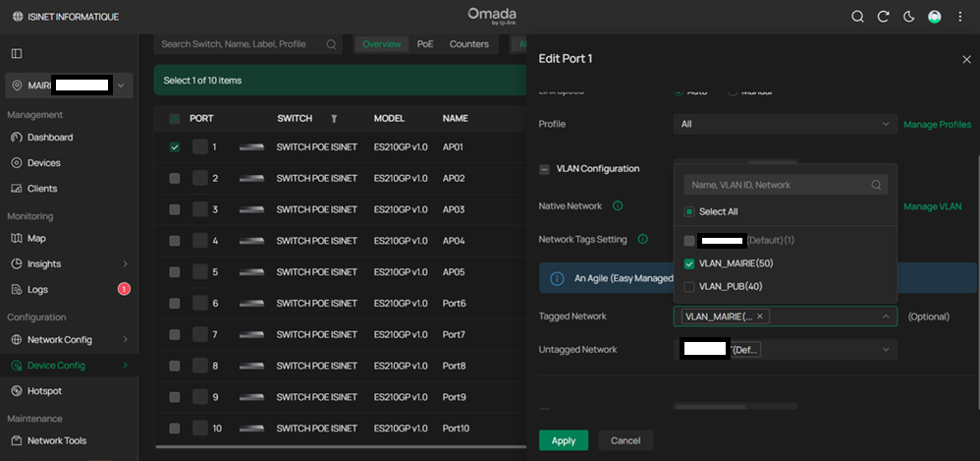Check the Default(1) network checkbox
980x461 pixels.
click(689, 241)
